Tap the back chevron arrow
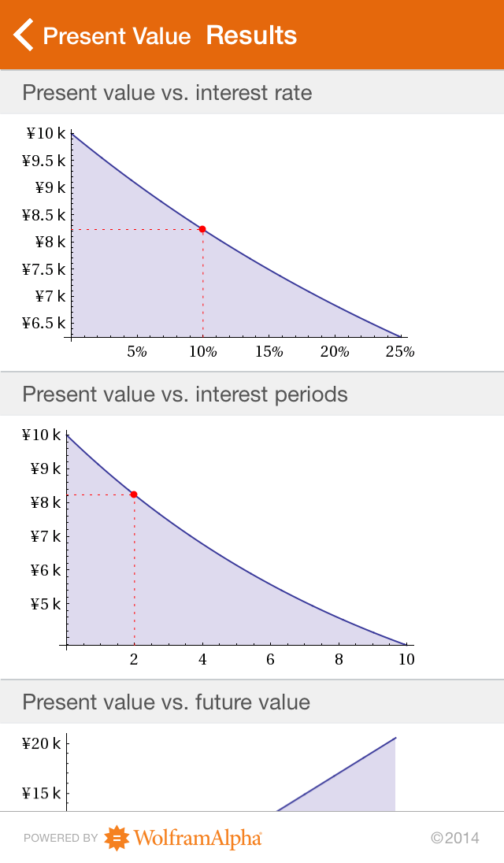The image size is (504, 863). pyautogui.click(x=24, y=35)
